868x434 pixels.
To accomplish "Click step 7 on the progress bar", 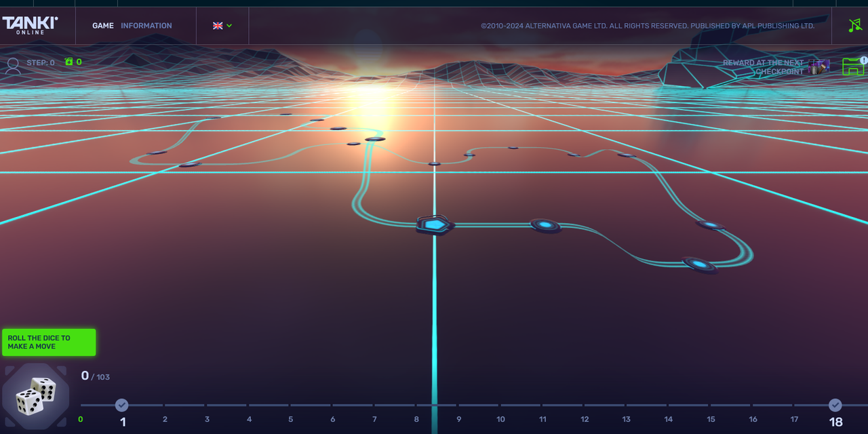I will coord(374,419).
